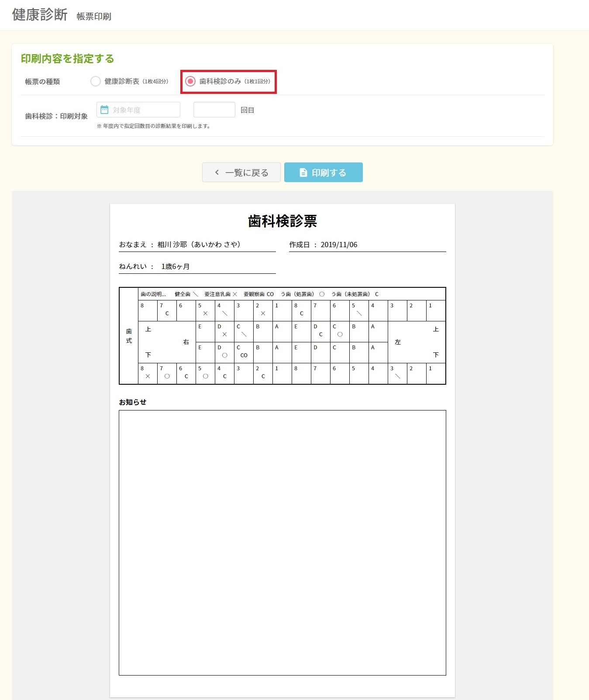Click the 健全歯 legend entry
Image resolution: width=589 pixels, height=700 pixels.
(186, 294)
